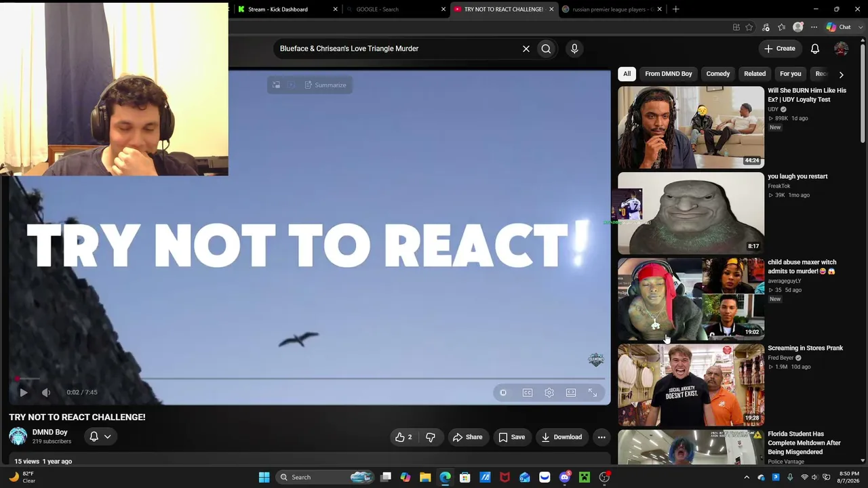This screenshot has width=868, height=488.
Task: Open a new browser tab with plus
Action: coord(675,9)
